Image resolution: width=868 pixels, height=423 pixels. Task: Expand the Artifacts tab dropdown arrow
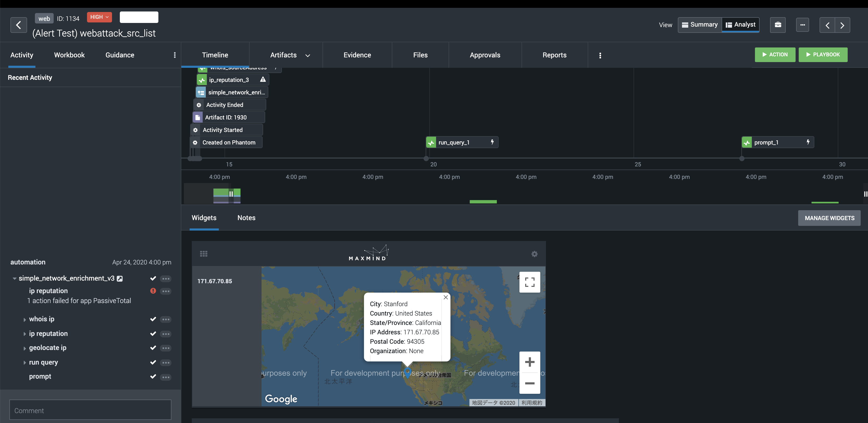[x=308, y=56]
